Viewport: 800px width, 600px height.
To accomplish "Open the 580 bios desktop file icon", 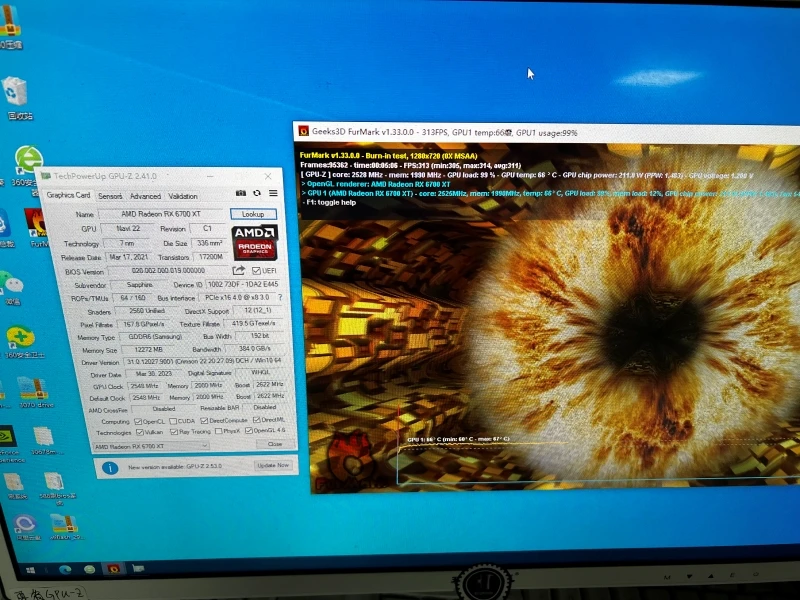I will 53,482.
